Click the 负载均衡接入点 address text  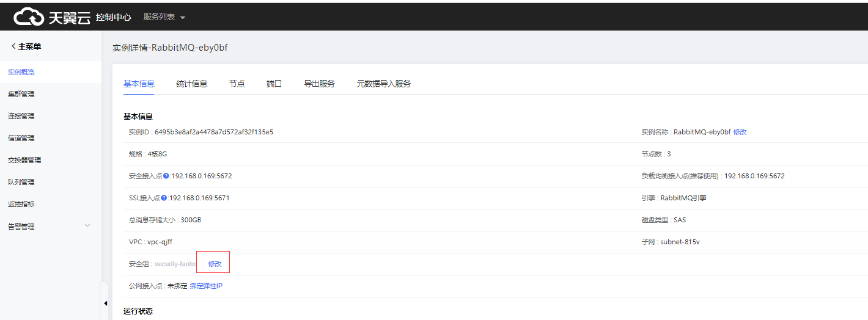(x=754, y=176)
